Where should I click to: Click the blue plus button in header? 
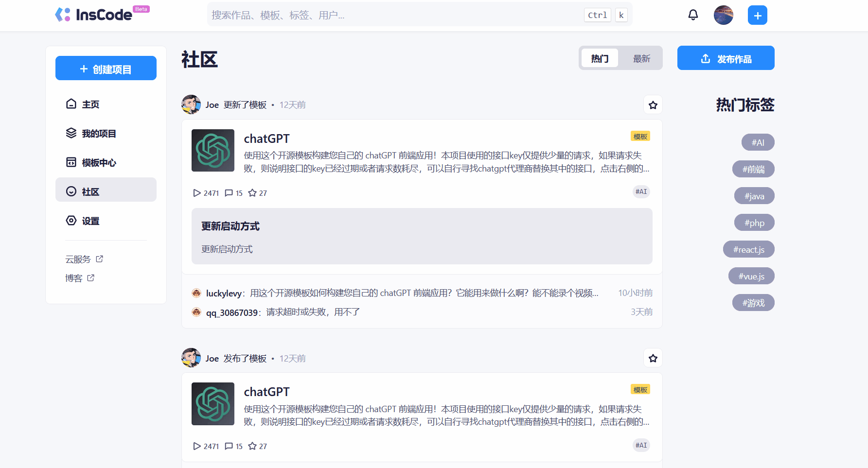(757, 15)
